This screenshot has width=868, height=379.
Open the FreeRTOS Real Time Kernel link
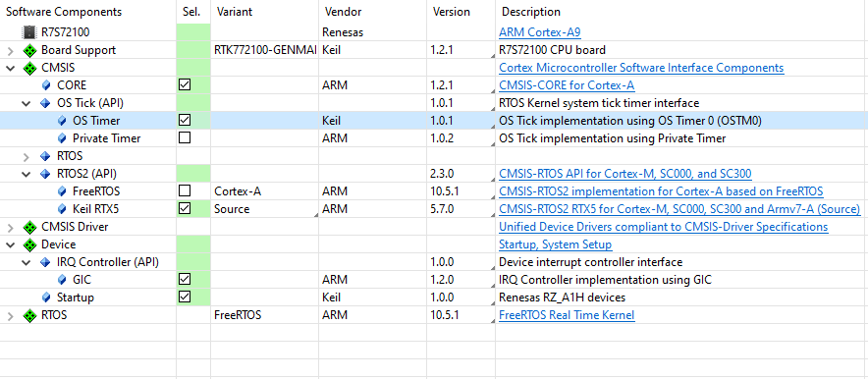[567, 315]
